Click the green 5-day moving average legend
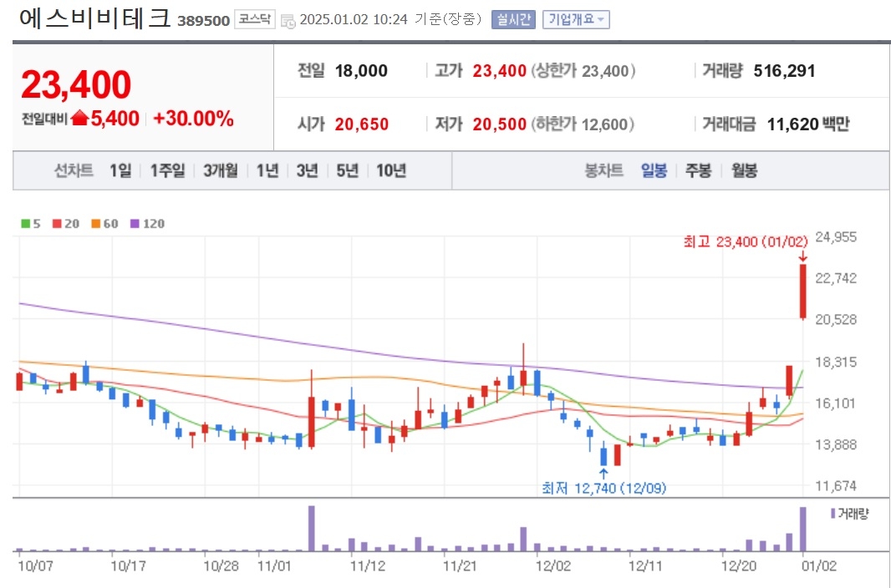Viewport: 891px width, 588px height. pyautogui.click(x=31, y=224)
